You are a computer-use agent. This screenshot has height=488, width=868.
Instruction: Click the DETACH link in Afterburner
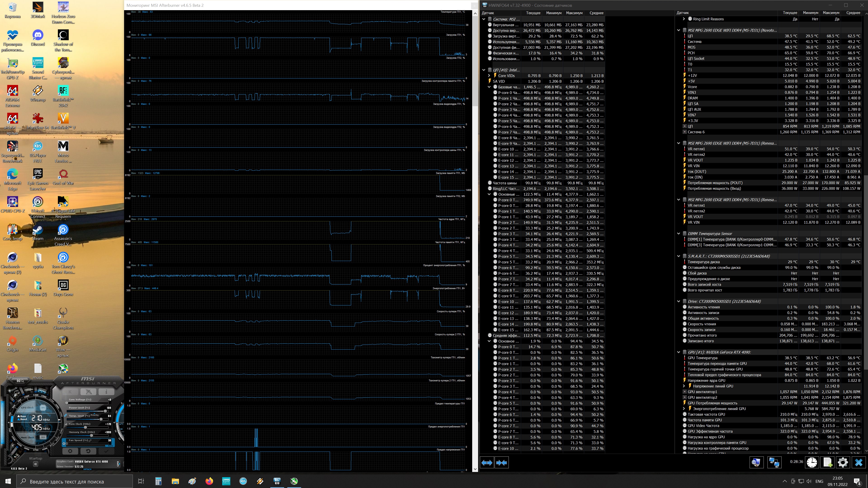click(87, 469)
